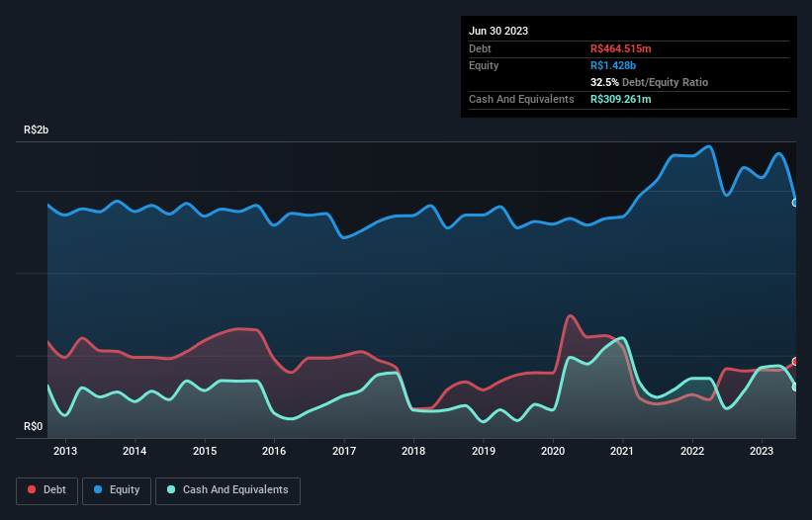Click the 32.5% Debt/Equity Ratio text
Screen dimensions: 812x520
649,82
